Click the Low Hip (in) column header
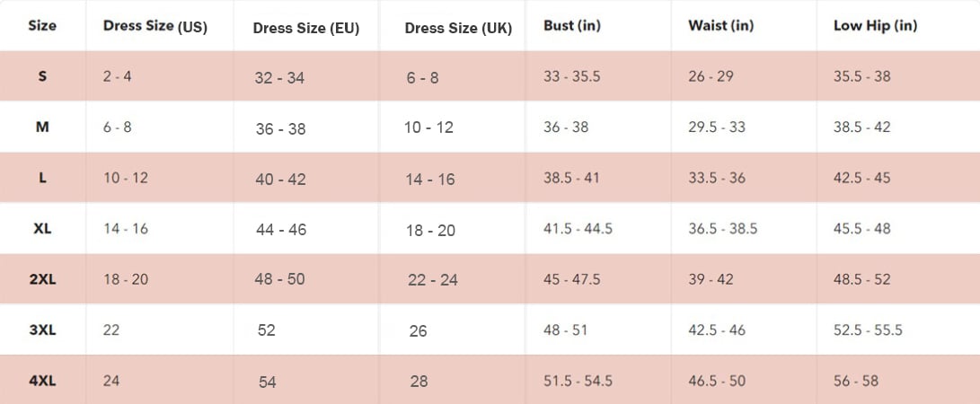The height and width of the screenshot is (404, 980). pyautogui.click(x=875, y=25)
